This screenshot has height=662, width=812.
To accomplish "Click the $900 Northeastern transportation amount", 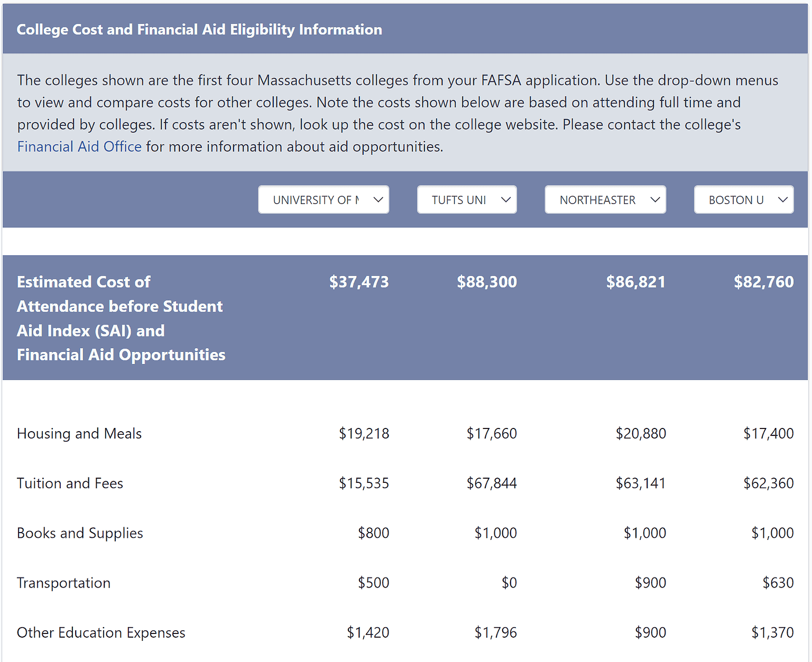I will click(x=651, y=582).
